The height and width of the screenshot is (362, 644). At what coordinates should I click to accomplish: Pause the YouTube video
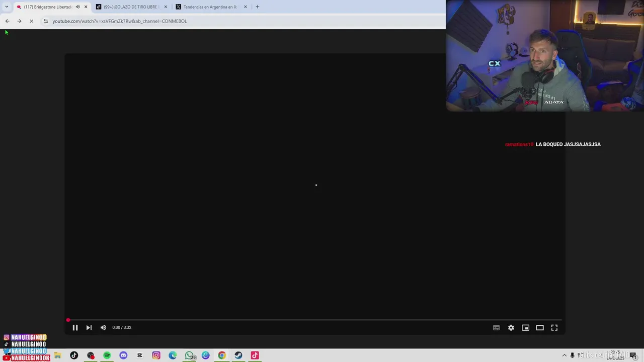pos(75,327)
